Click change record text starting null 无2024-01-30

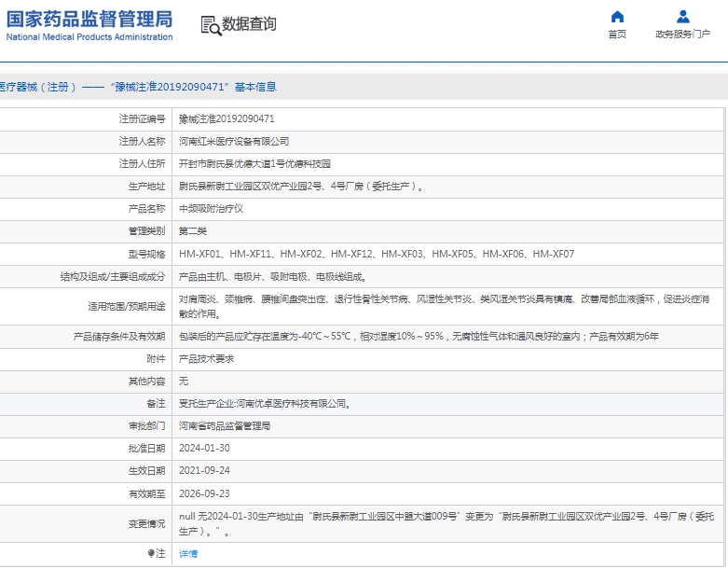tap(446, 523)
